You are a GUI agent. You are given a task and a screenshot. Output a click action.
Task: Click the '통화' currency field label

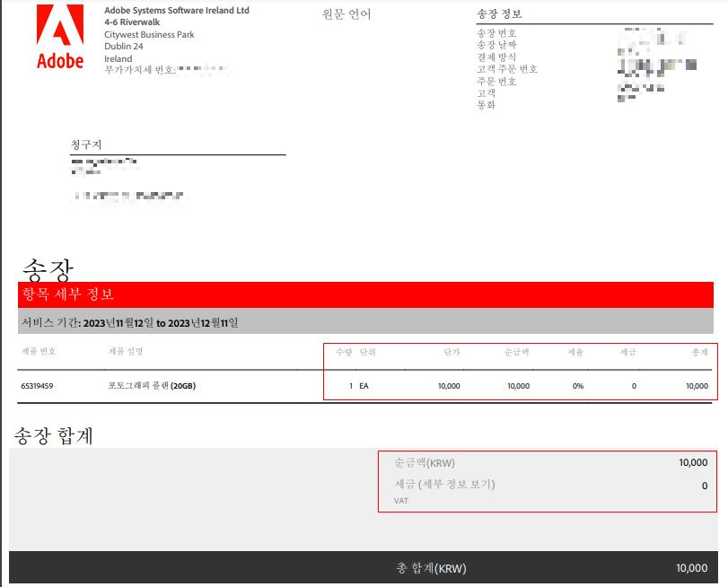pos(487,105)
